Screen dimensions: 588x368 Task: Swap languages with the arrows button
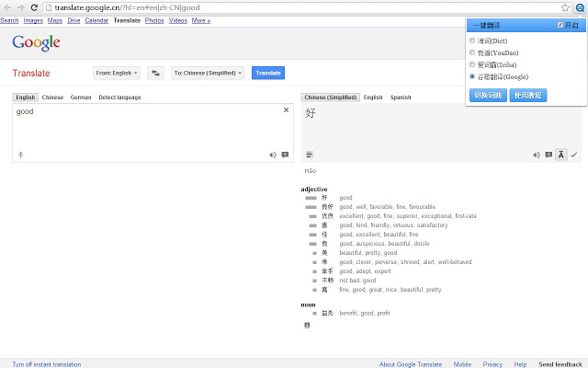click(x=155, y=73)
